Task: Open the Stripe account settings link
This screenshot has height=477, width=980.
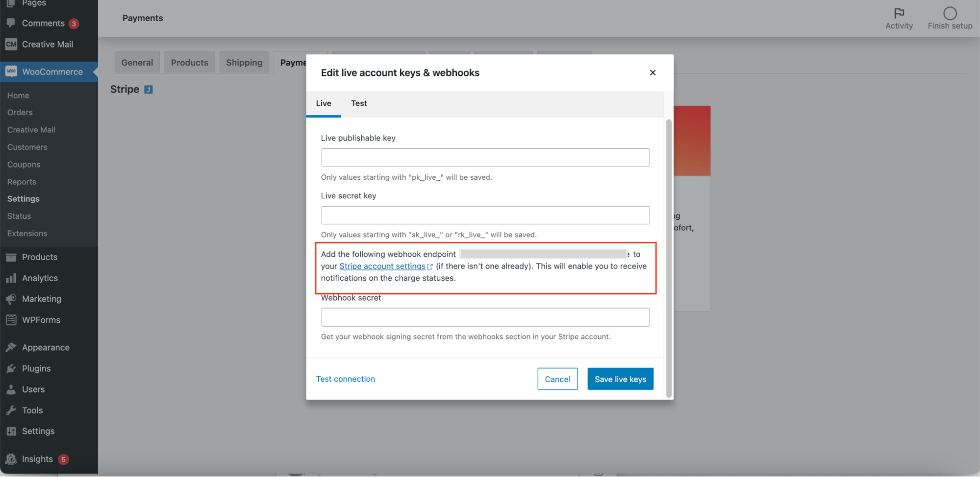Action: pos(382,266)
